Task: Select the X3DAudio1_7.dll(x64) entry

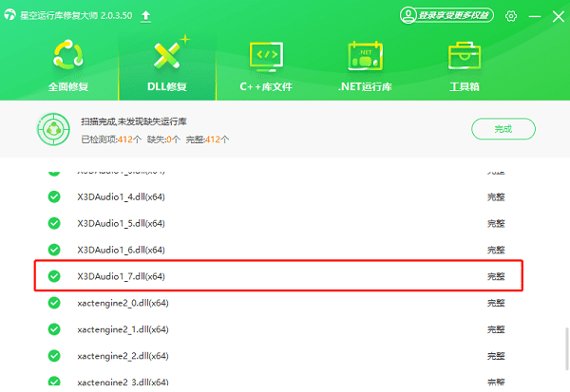Action: (121, 276)
